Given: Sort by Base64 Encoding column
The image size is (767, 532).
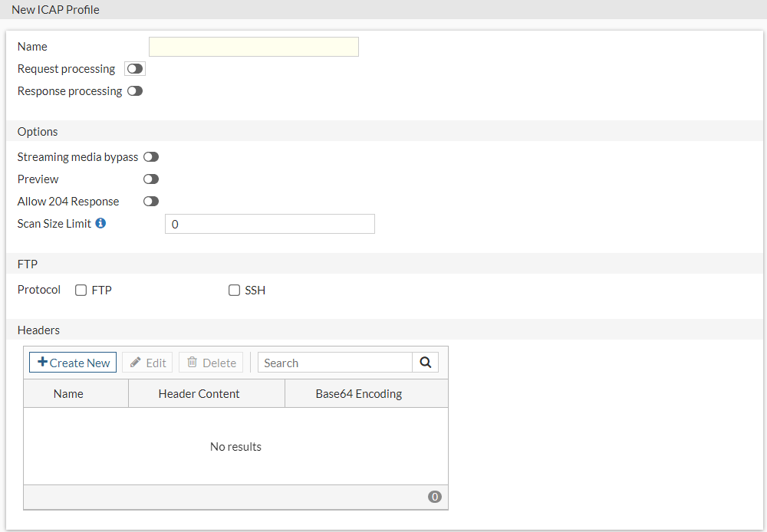Looking at the screenshot, I should [x=359, y=394].
